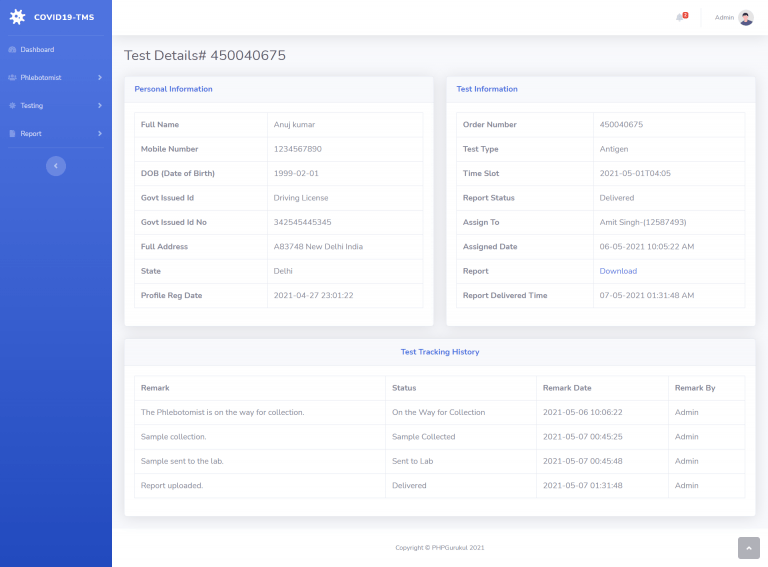Click the COVID19-TMS virus logo icon

tap(17, 17)
